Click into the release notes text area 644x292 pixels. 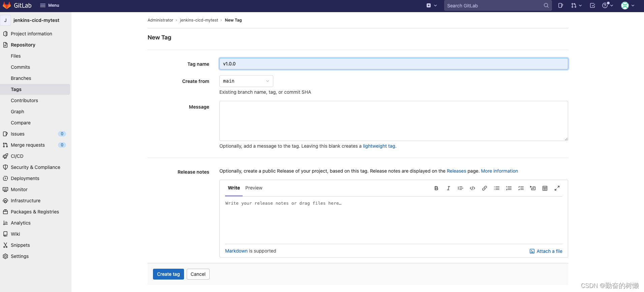click(394, 220)
